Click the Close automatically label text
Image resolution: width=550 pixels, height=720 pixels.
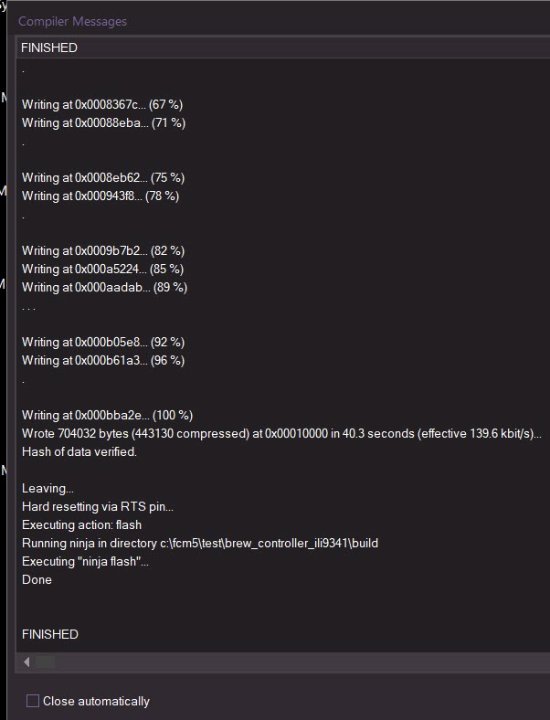pyautogui.click(x=96, y=701)
